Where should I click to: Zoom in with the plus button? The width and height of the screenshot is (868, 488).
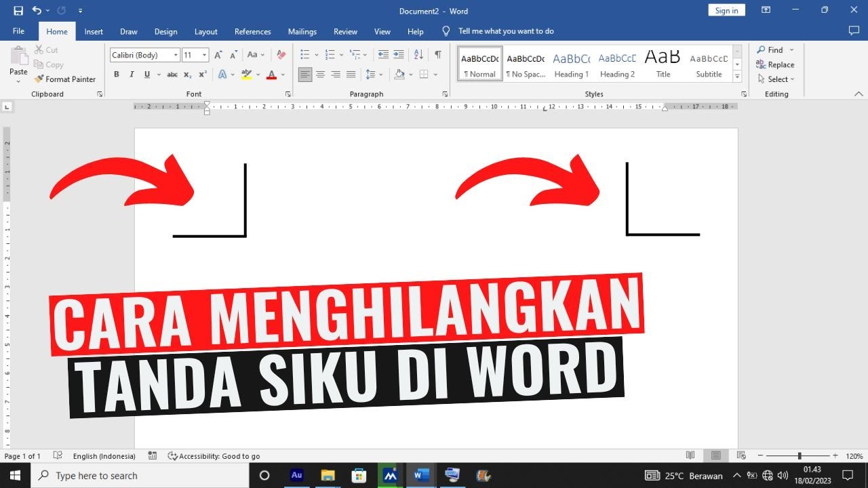[x=835, y=456]
